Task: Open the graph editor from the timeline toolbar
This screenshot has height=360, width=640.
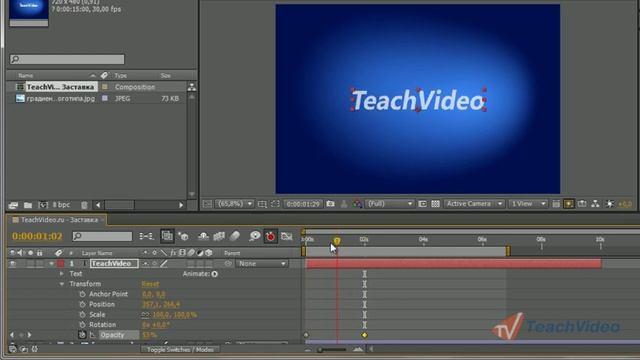Action: tap(287, 236)
